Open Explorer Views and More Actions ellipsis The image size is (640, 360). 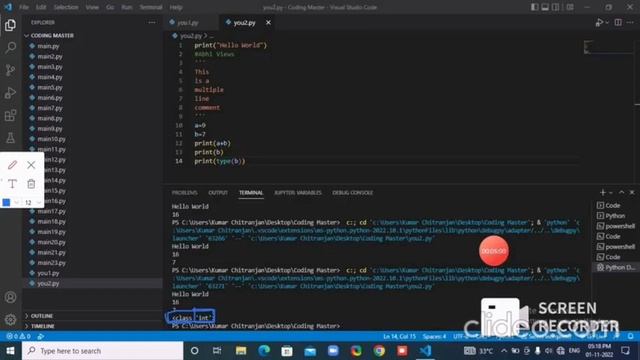click(x=152, y=23)
